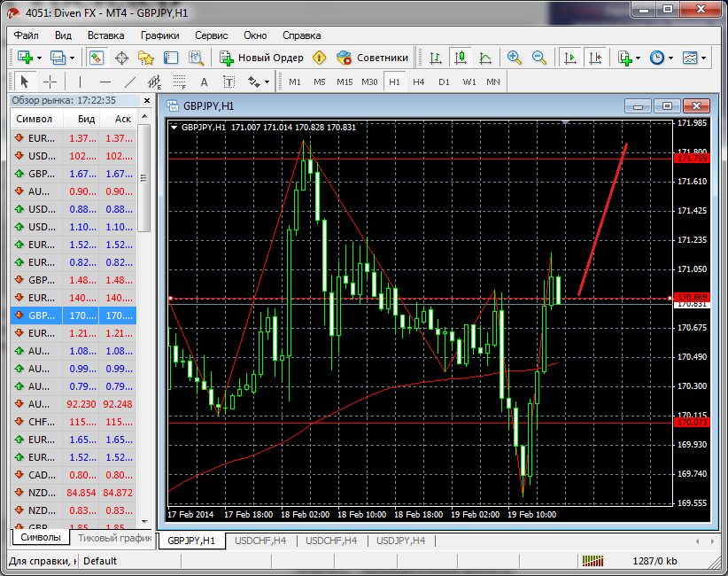Open the Вид menu
Image resolution: width=728 pixels, height=576 pixels.
(63, 35)
